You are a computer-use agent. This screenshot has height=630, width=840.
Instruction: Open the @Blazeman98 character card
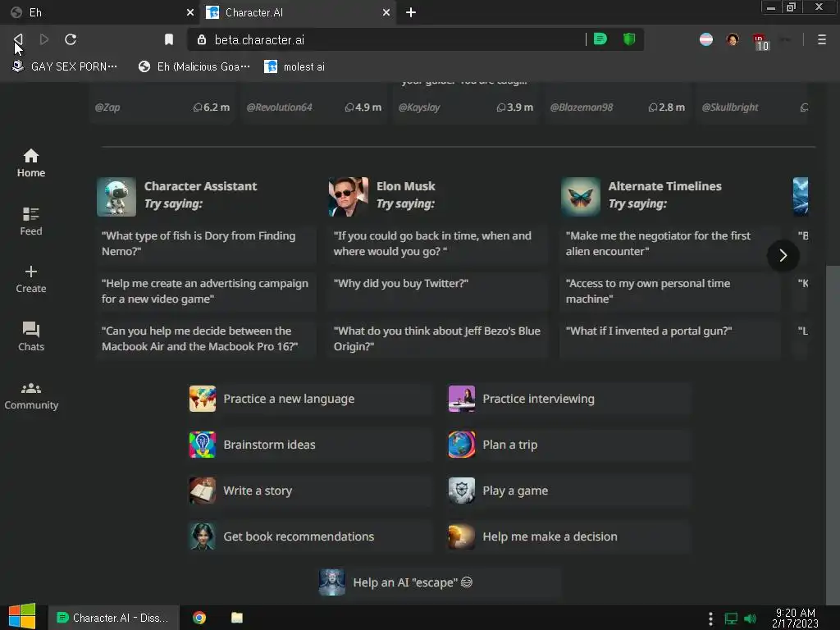[617, 103]
